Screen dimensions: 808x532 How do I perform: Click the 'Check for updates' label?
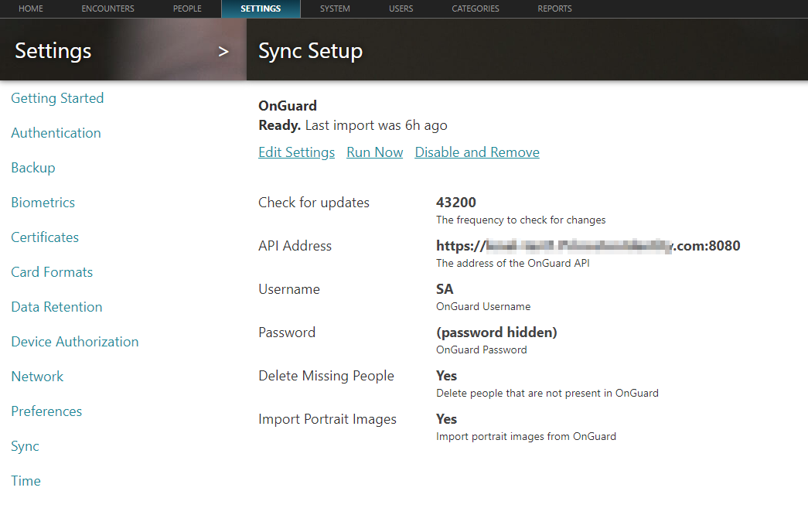314,203
